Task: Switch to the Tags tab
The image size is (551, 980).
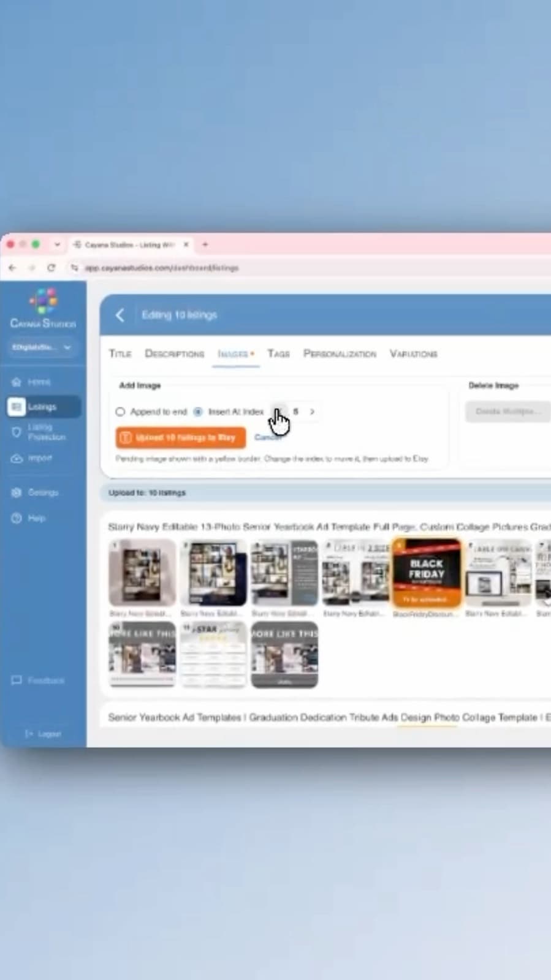Action: click(278, 353)
